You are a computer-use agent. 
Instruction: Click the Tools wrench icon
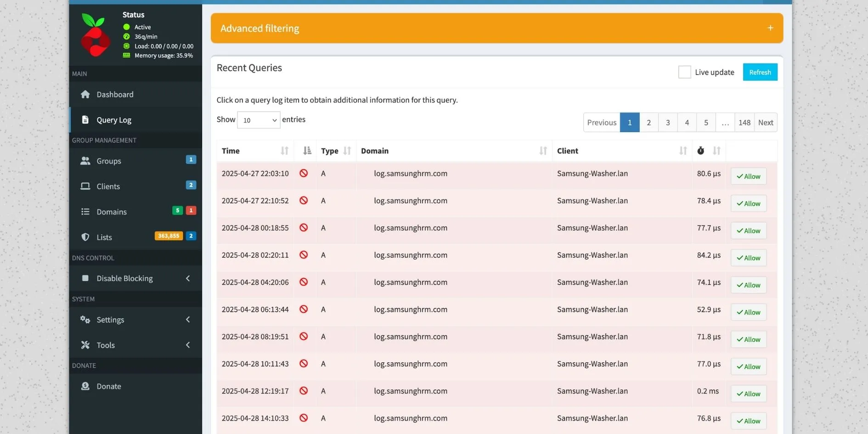(85, 345)
